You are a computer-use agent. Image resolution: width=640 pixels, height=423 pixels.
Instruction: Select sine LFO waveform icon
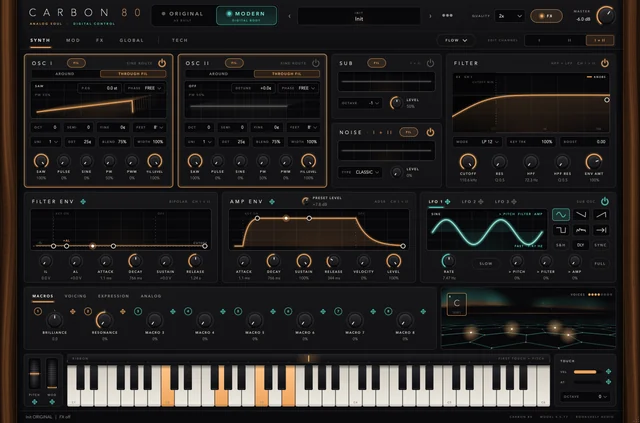(561, 215)
